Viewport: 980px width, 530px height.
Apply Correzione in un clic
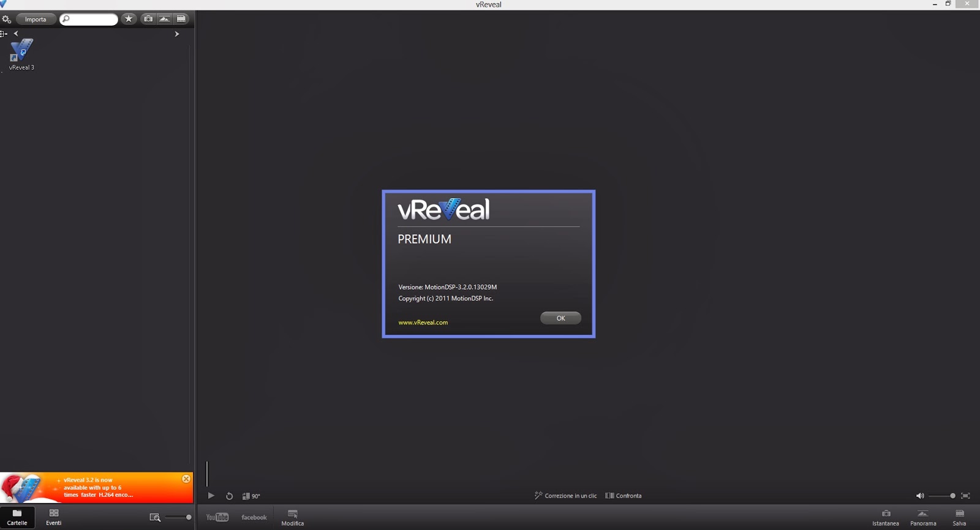click(565, 496)
